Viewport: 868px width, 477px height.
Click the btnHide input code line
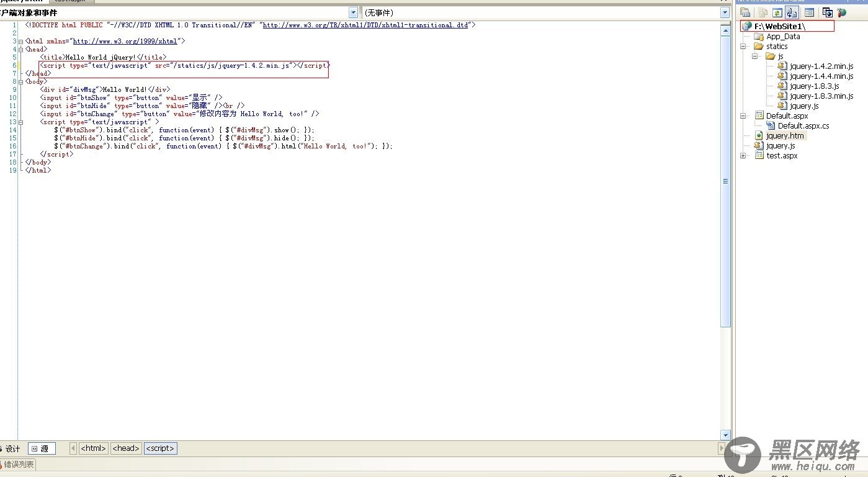143,106
